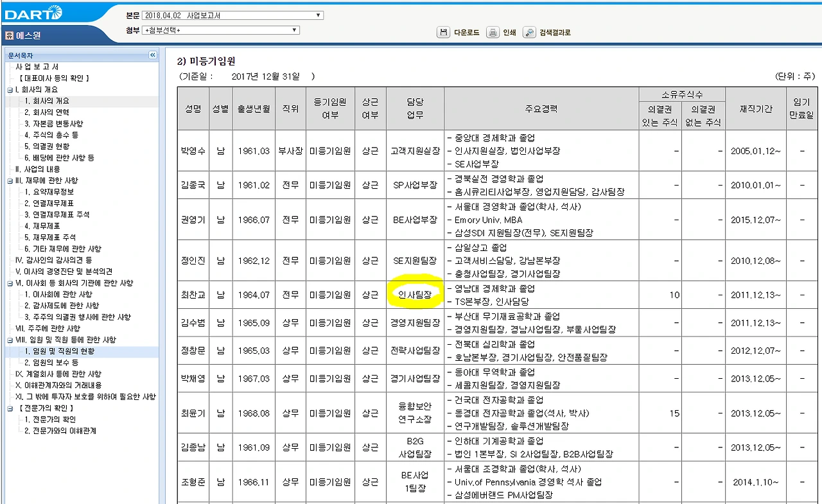
Task: Collapse the 【전문가의 확인】 parent tree node
Action: click(9, 408)
